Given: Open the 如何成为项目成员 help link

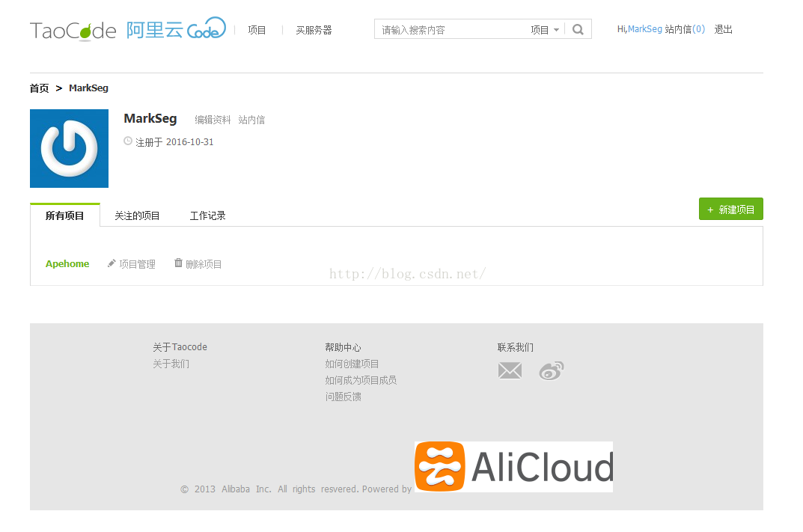Looking at the screenshot, I should pos(361,380).
